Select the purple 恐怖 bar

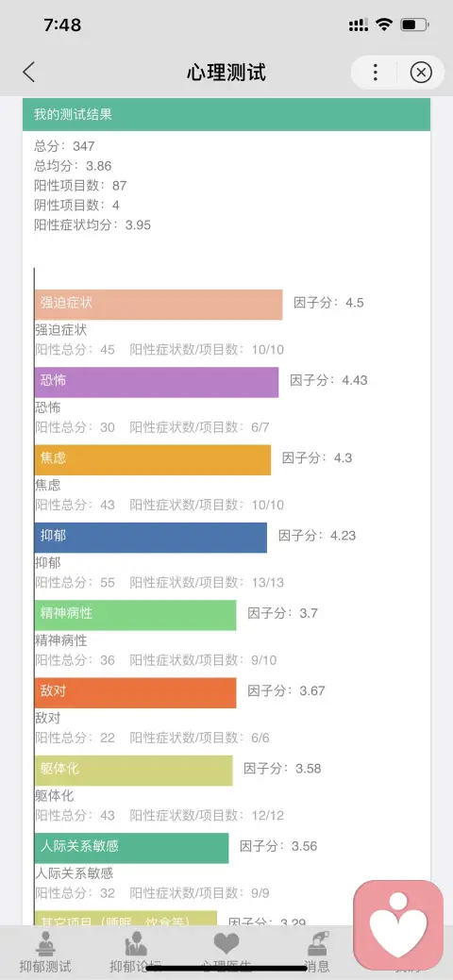tap(157, 382)
